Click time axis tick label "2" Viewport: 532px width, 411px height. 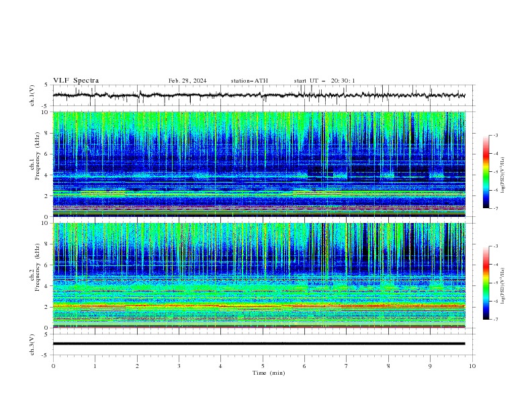pos(137,366)
